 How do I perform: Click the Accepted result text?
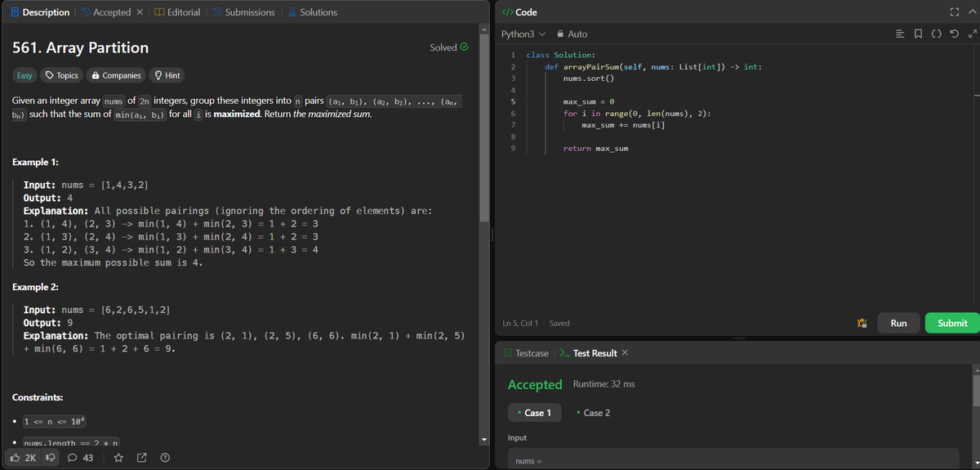click(x=535, y=384)
